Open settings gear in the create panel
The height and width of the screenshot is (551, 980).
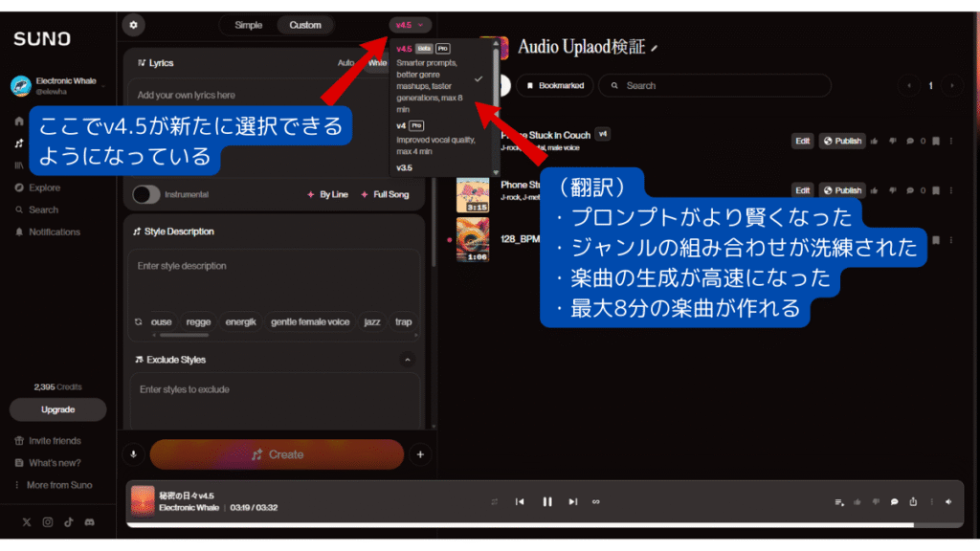(133, 25)
